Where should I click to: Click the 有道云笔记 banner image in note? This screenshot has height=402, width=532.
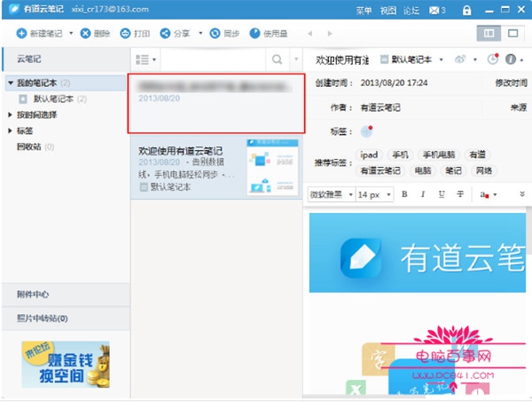pyautogui.click(x=418, y=253)
